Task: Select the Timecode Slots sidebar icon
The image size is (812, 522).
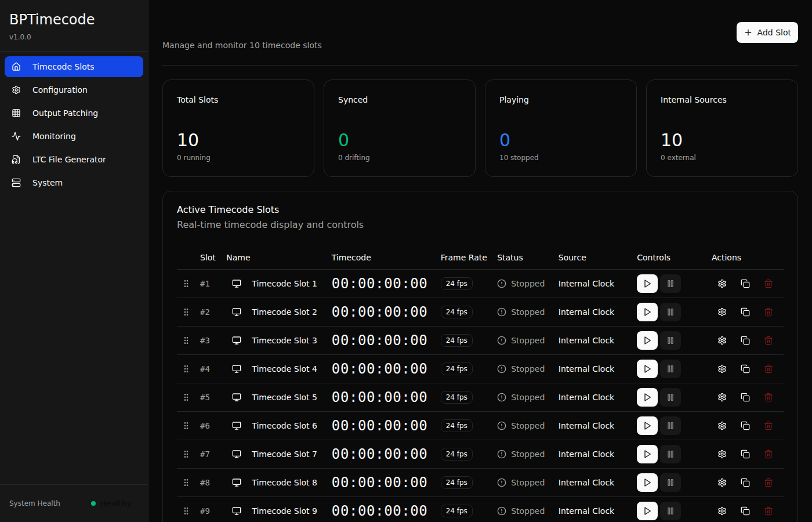Action: pyautogui.click(x=16, y=67)
